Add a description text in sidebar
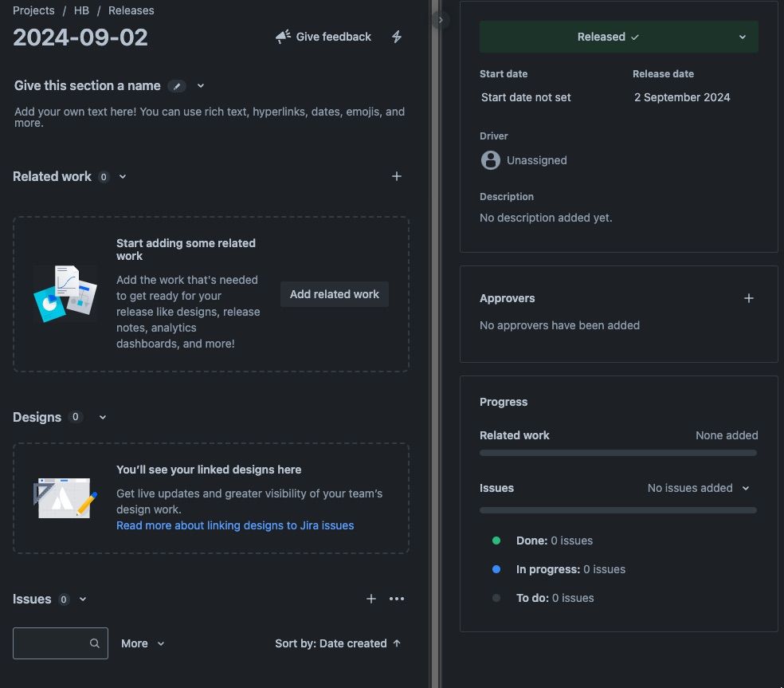The width and height of the screenshot is (784, 688). 546,218
